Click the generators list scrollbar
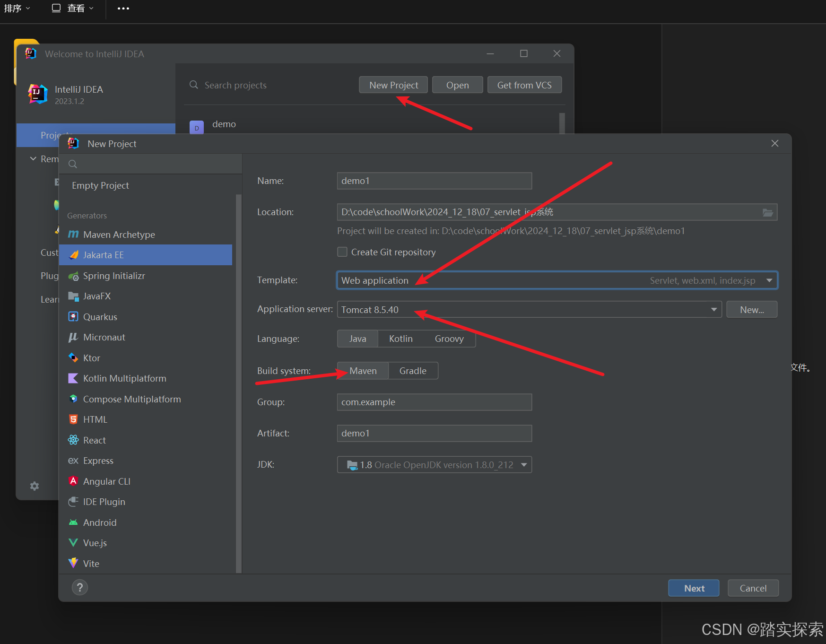 point(239,383)
